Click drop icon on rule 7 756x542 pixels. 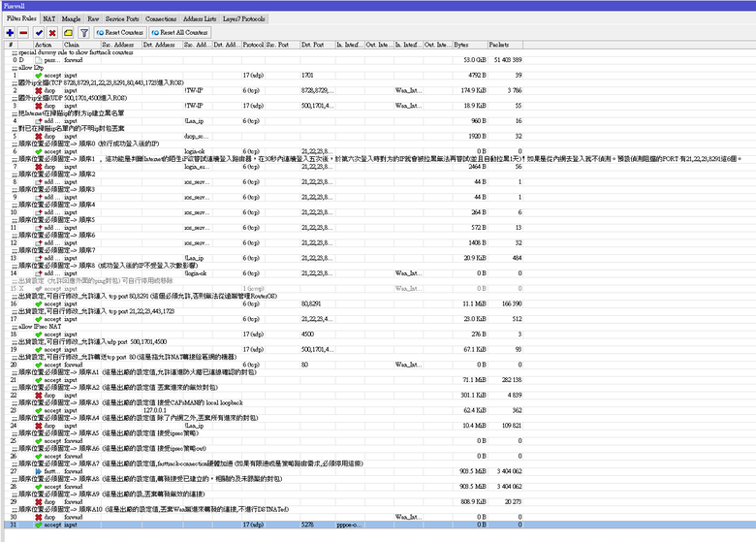pos(38,167)
